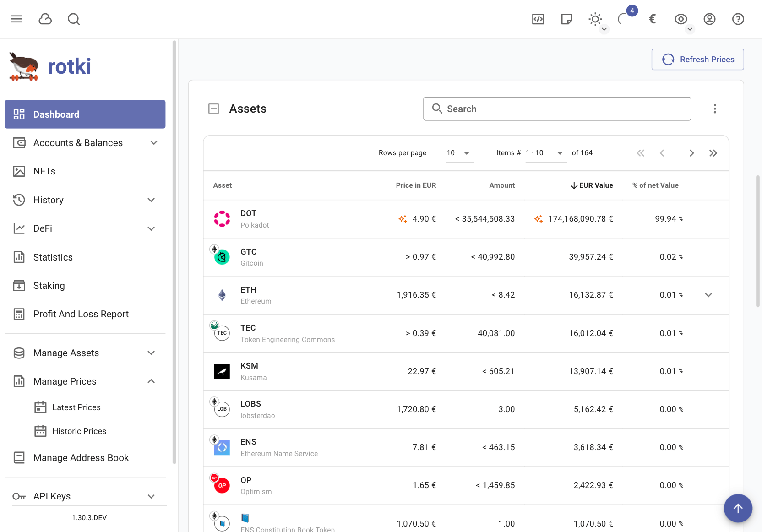Focus the Assets search field
Screen dimensions: 762x532
(x=557, y=109)
